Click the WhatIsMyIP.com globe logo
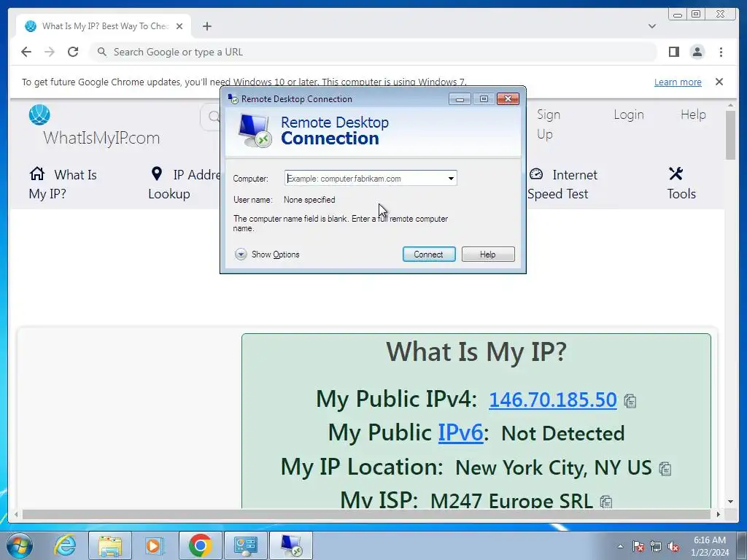The width and height of the screenshot is (747, 560). click(x=39, y=114)
